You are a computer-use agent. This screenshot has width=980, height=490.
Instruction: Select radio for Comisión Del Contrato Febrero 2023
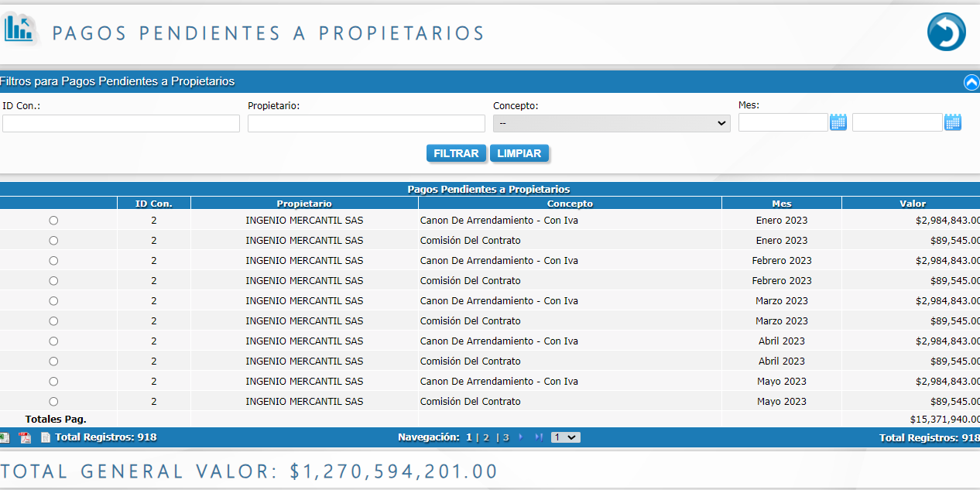click(53, 281)
